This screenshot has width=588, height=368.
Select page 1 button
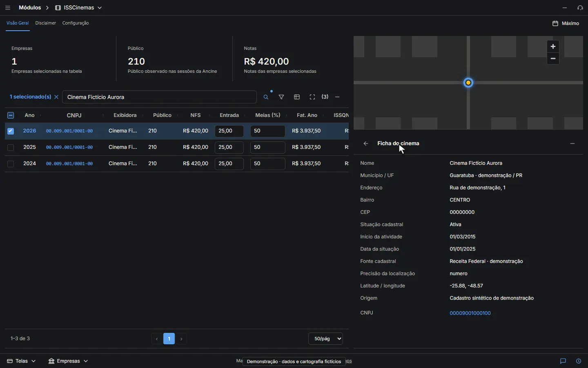tap(169, 339)
